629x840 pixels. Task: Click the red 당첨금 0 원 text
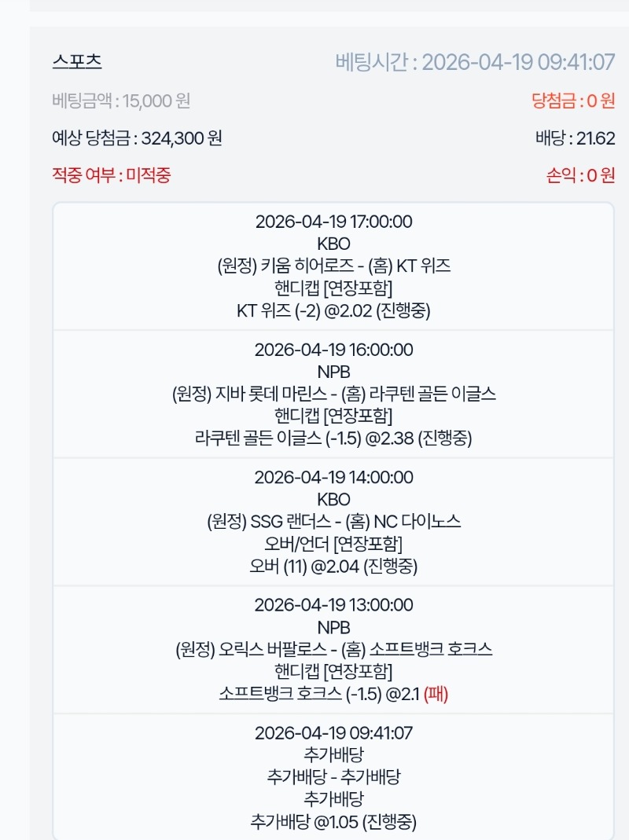pos(573,101)
